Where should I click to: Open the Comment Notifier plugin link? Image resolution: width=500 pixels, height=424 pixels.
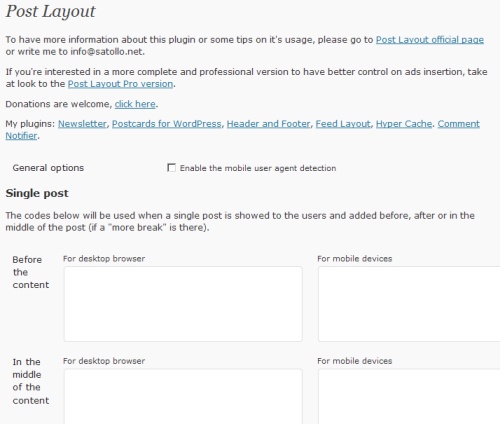tap(459, 124)
